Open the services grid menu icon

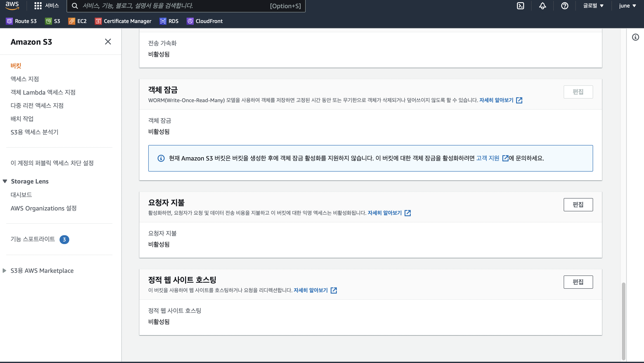click(38, 6)
